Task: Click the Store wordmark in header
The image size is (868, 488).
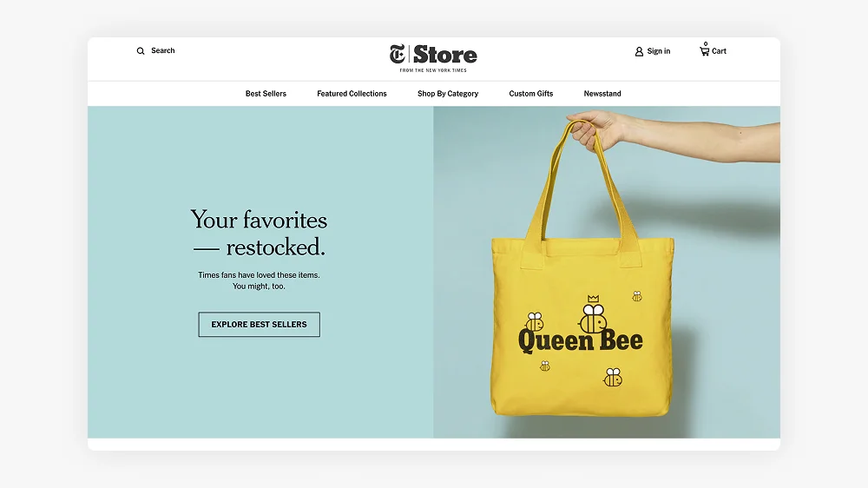Action: 445,55
